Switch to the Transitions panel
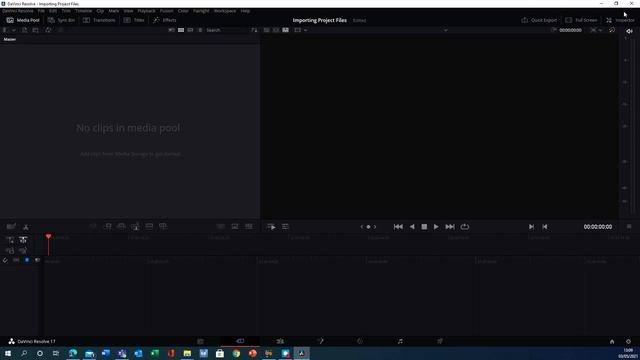 click(x=99, y=20)
